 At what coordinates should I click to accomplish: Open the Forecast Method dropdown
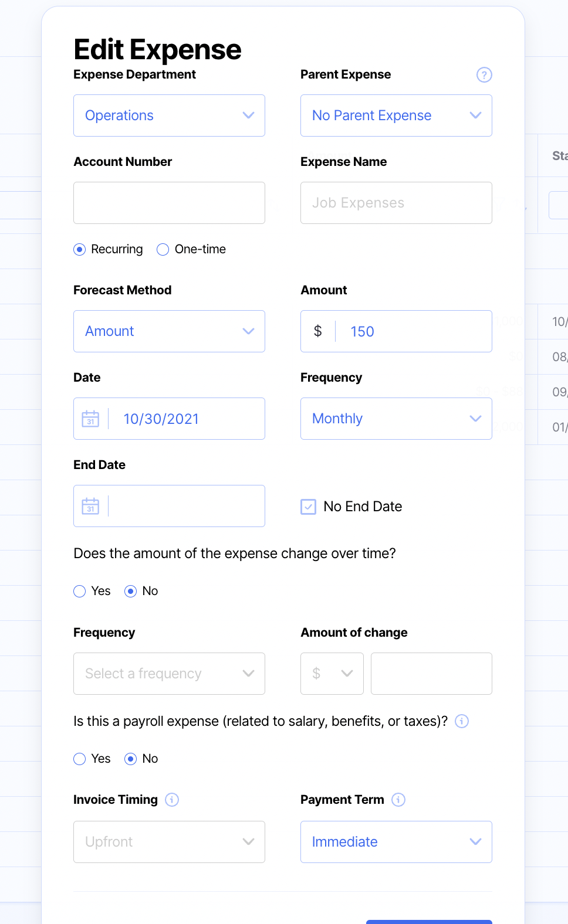tap(169, 331)
